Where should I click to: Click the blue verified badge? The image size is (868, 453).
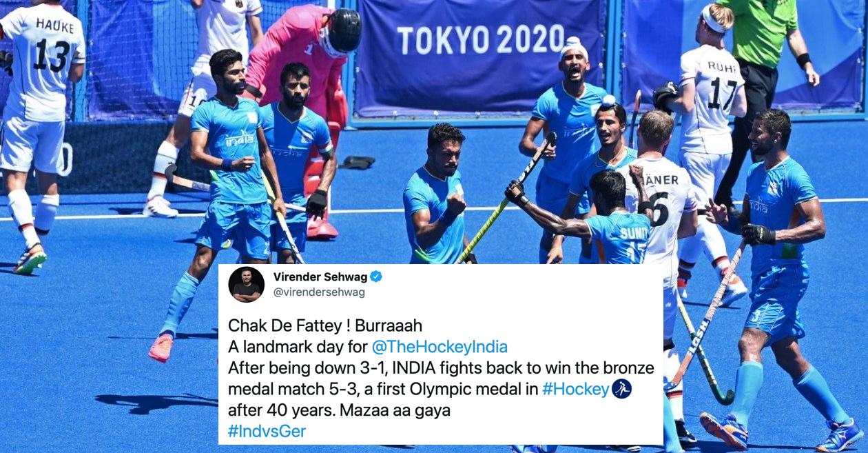(x=376, y=277)
